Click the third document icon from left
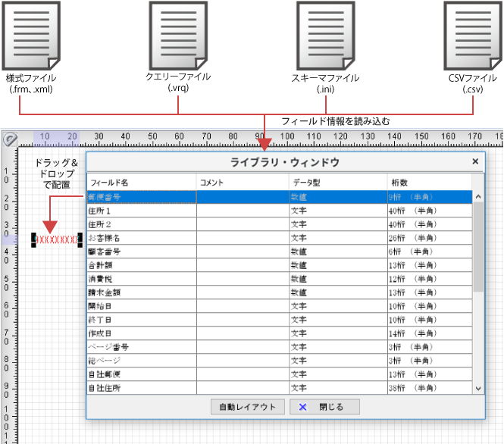 coord(325,36)
